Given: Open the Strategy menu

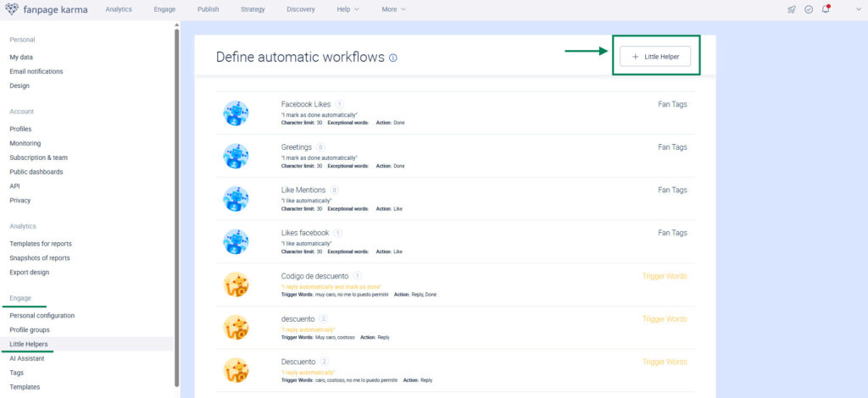Looking at the screenshot, I should [x=253, y=9].
